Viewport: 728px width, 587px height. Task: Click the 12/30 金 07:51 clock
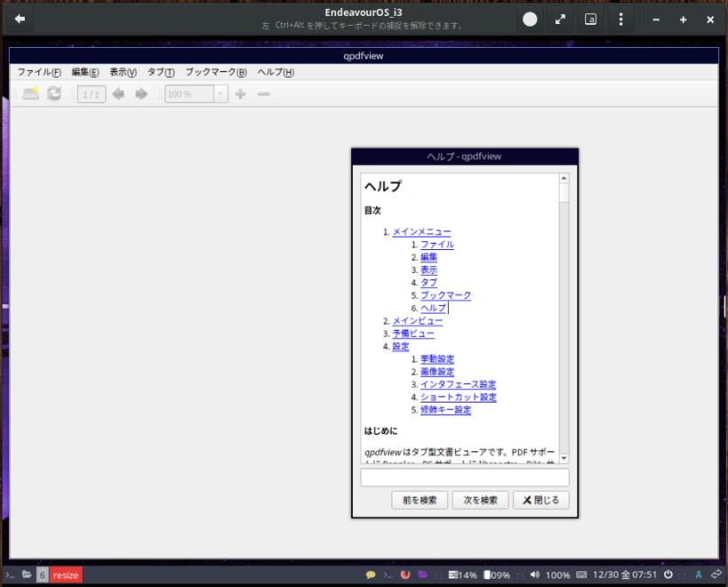coord(625,575)
